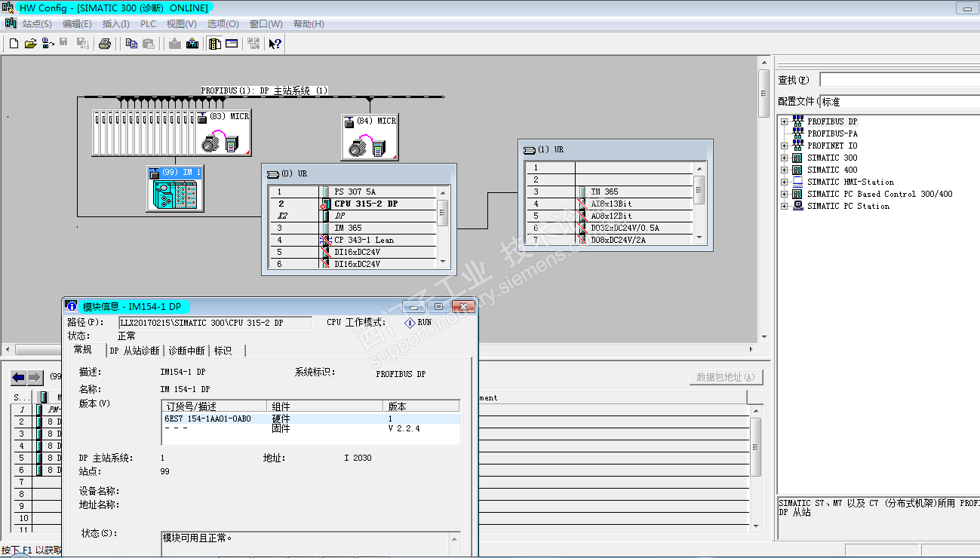Switch to the DP 从站诊断 tab
The image size is (980, 558).
point(134,351)
